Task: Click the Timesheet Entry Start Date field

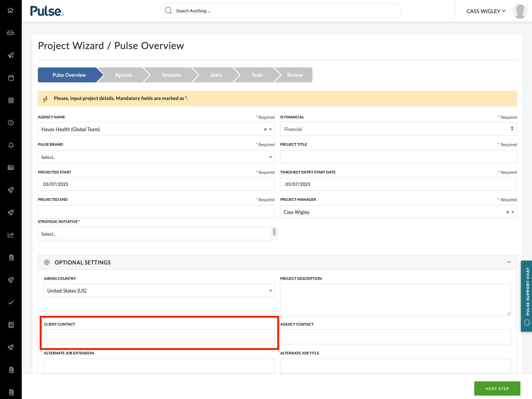Action: pyautogui.click(x=398, y=184)
